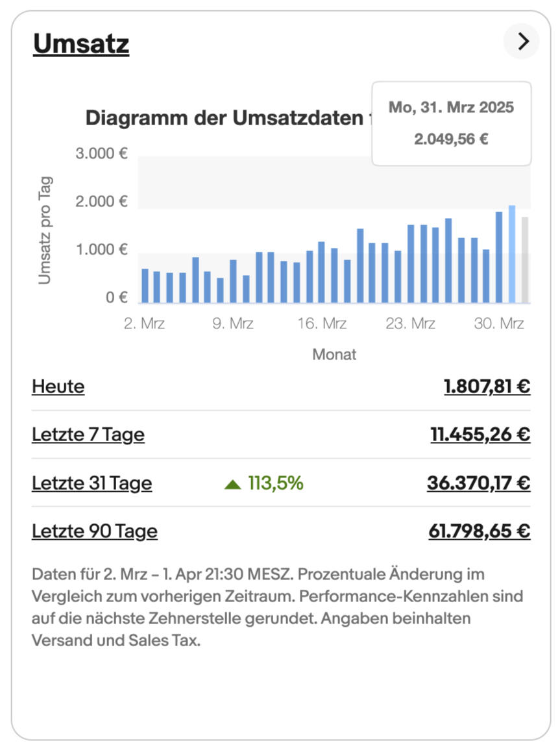The width and height of the screenshot is (560, 750).
Task: Click the first chart bar for 2. Mrz
Action: click(145, 285)
